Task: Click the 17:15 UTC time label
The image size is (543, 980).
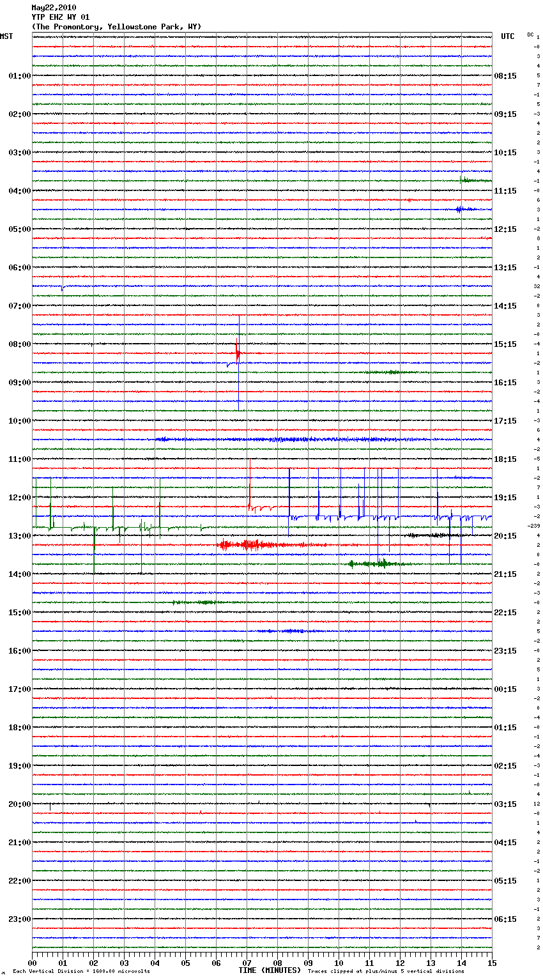Action: [505, 421]
